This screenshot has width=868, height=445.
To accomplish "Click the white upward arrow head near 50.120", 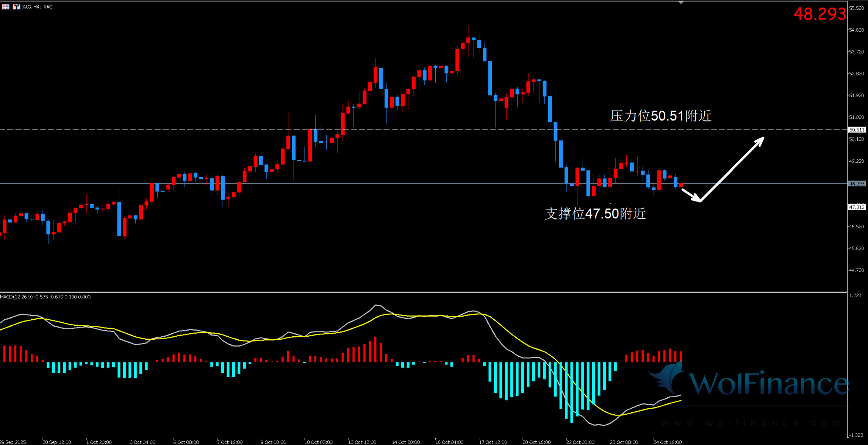I will 760,141.
